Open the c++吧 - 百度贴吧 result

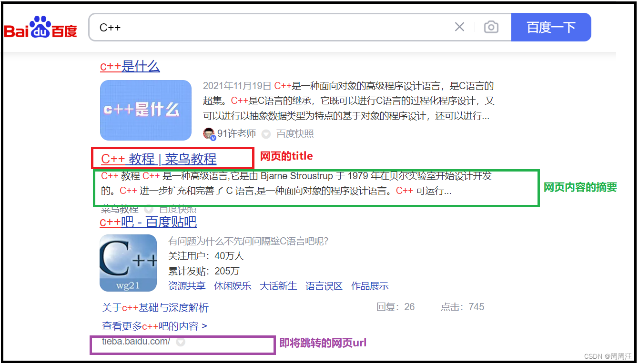tap(148, 222)
